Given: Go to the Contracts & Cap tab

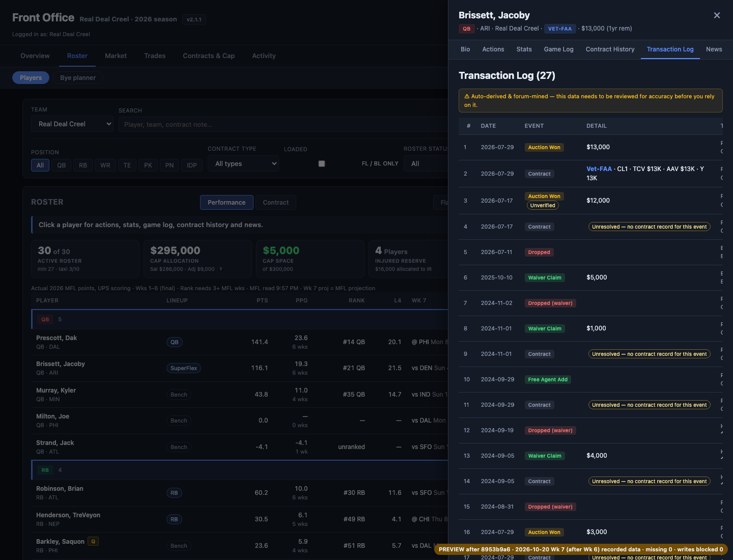Looking at the screenshot, I should pos(209,56).
